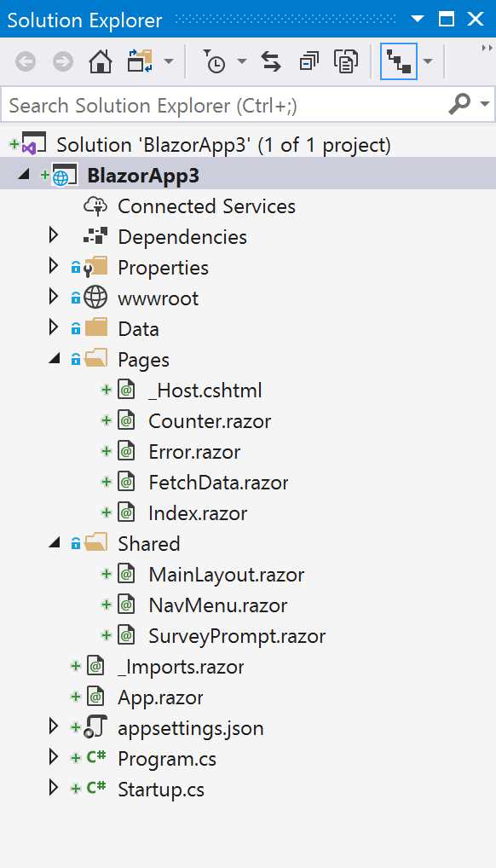This screenshot has width=496, height=868.
Task: Expand the Dependencies node
Action: [53, 236]
